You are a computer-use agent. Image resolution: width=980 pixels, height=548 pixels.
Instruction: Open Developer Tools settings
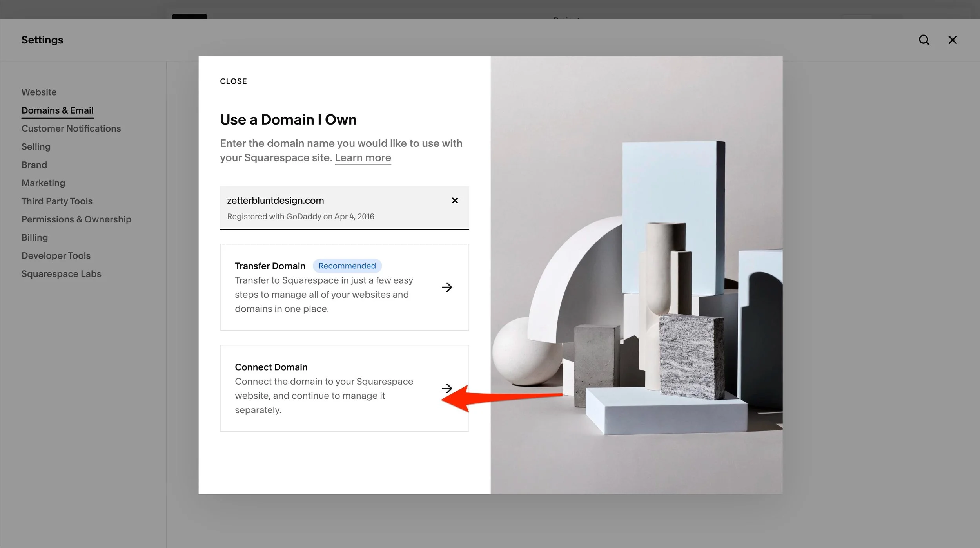(x=56, y=255)
